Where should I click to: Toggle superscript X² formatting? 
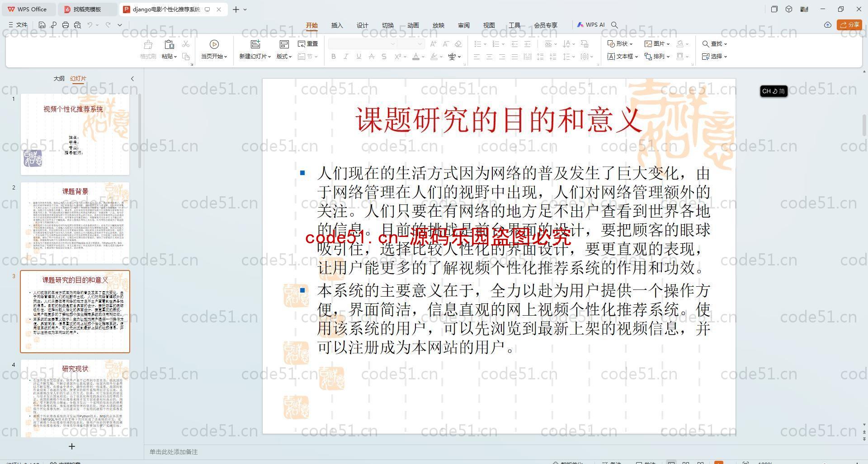coord(398,57)
